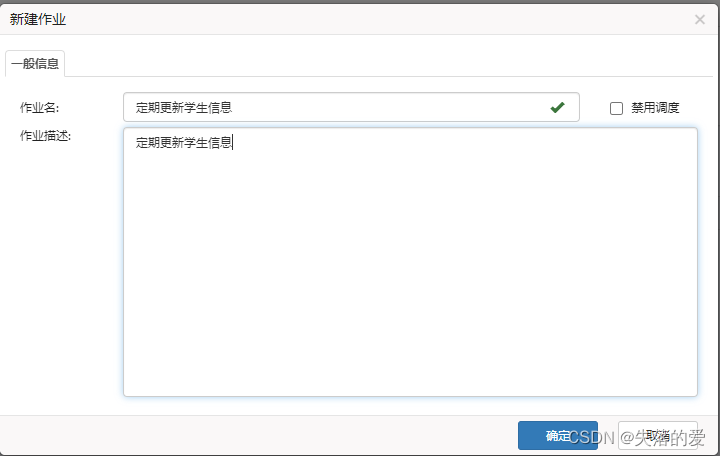Close the 新建作业 dialog with the X
The width and height of the screenshot is (720, 456).
(x=699, y=19)
